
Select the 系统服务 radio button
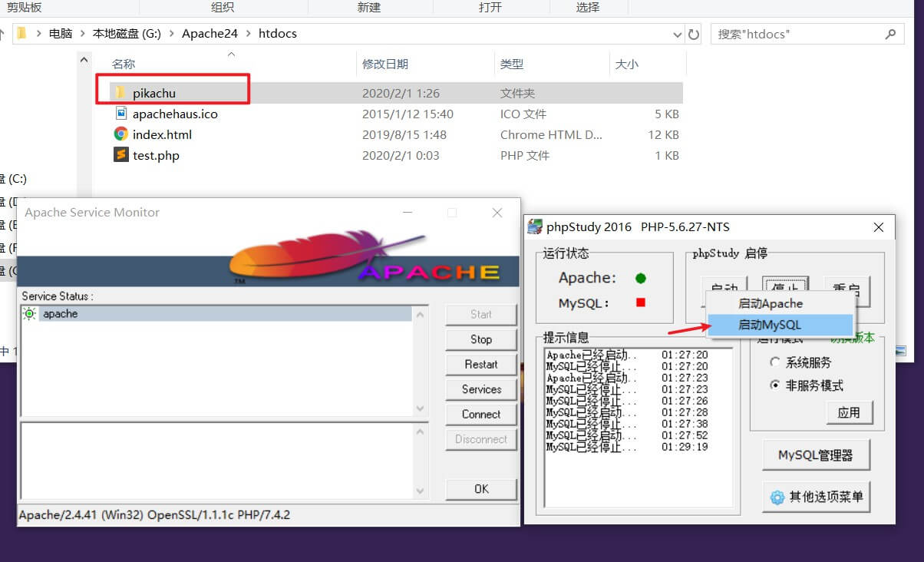(775, 362)
